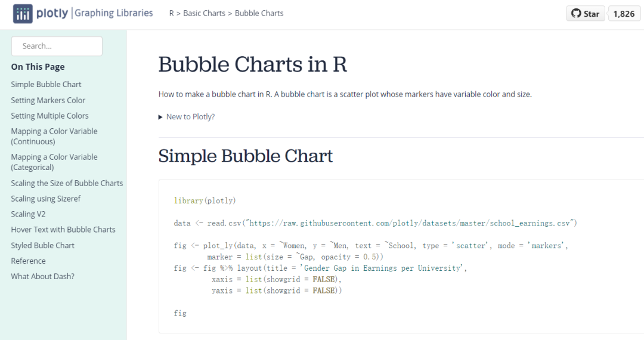This screenshot has width=644, height=340.
Task: Open Styled Buble Chart section
Action: (43, 245)
